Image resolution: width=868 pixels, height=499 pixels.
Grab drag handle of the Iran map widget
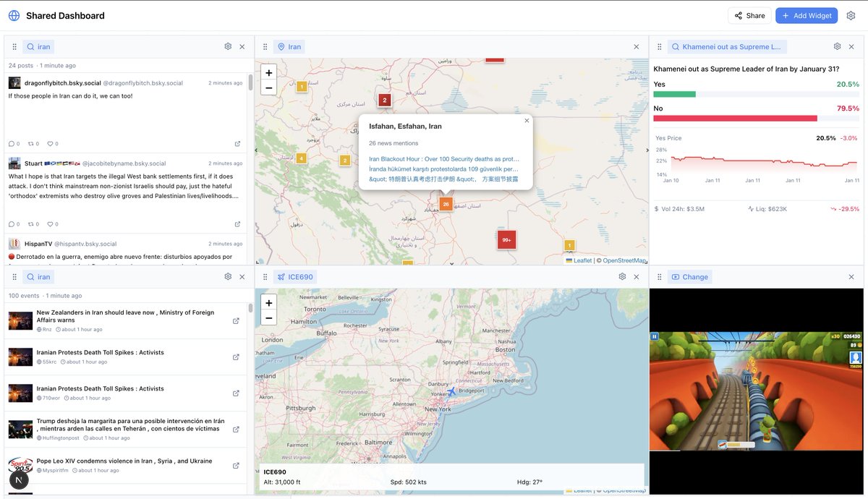point(265,46)
